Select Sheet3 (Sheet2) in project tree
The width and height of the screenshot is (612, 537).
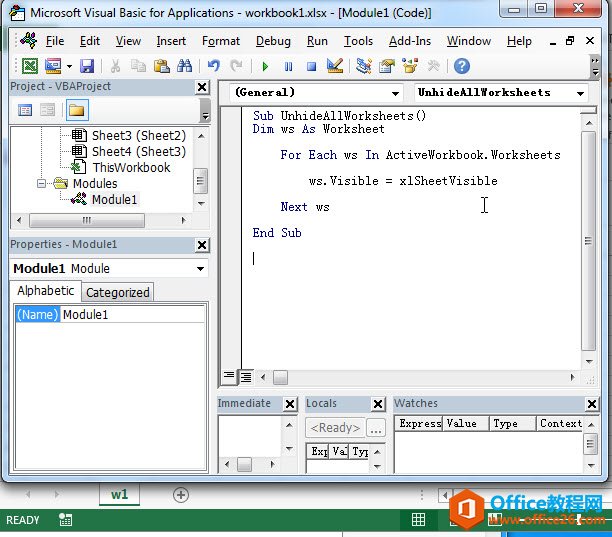tap(139, 135)
